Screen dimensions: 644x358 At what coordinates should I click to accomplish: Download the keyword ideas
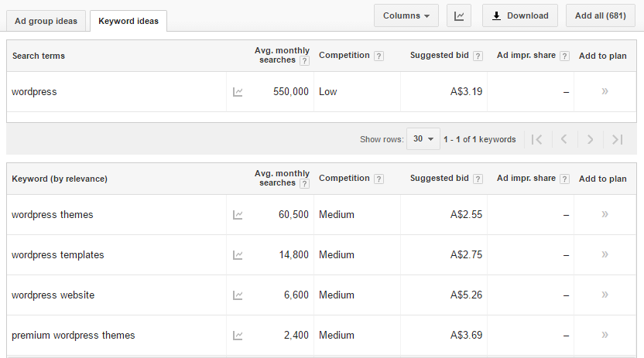coord(519,15)
